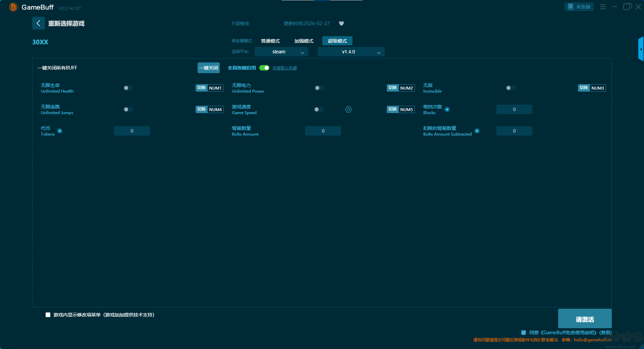Click the GameBuff logo icon
Screen dimensions: 644x349
point(13,7)
